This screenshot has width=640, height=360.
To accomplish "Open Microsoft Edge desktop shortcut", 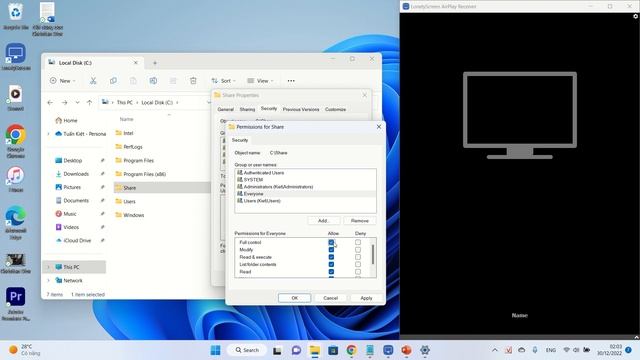I will tap(16, 222).
